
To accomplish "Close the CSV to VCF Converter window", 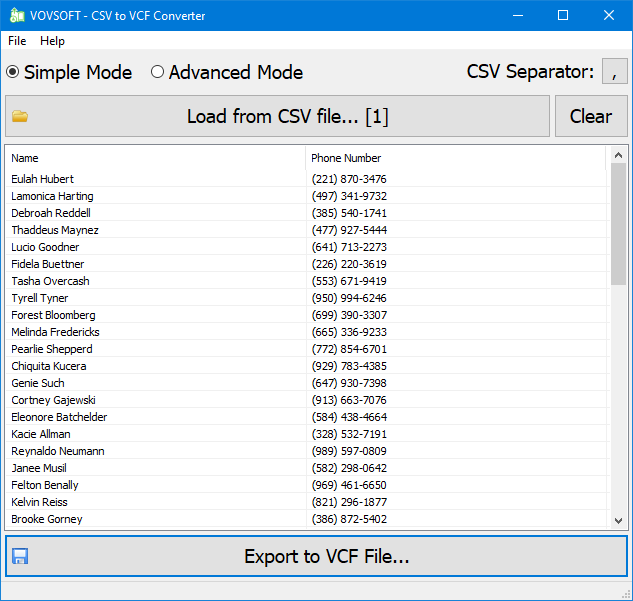I will pos(609,15).
